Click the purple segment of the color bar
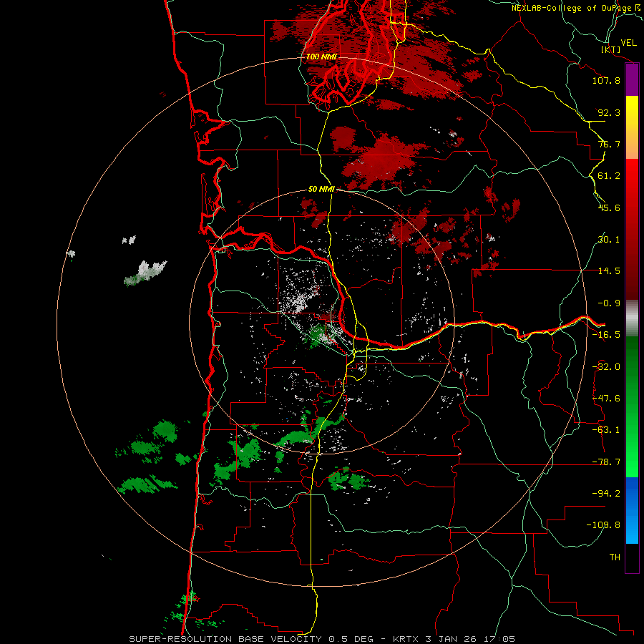 coord(632,80)
